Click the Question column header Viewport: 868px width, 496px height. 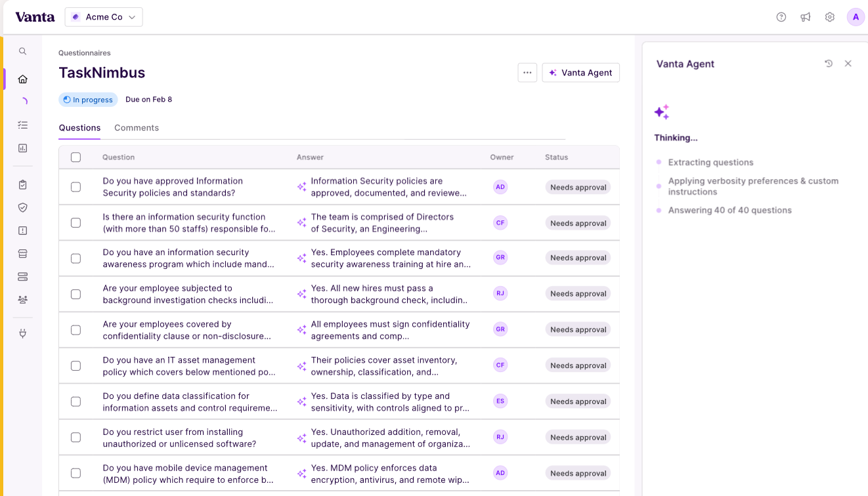click(x=118, y=157)
